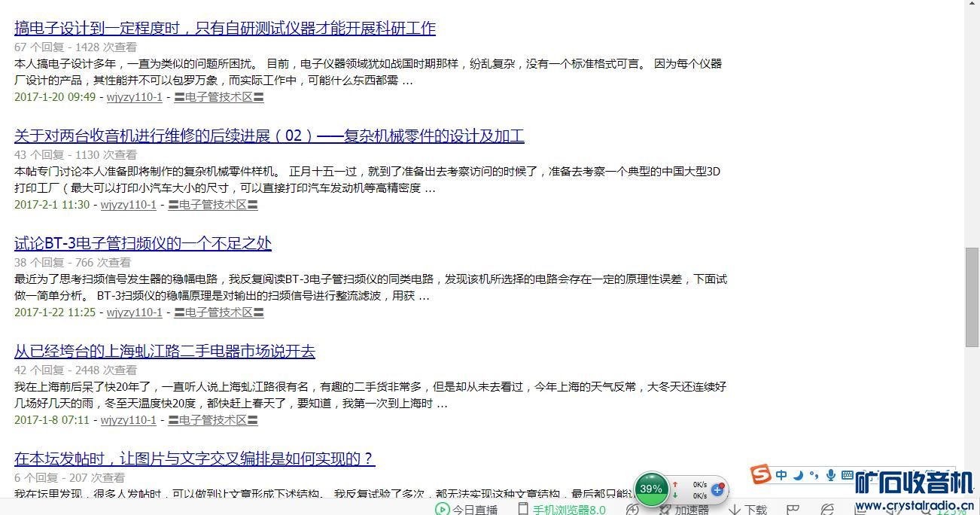The height and width of the screenshot is (515, 980).
Task: Click the Sogou input method S logo
Action: pos(760,474)
